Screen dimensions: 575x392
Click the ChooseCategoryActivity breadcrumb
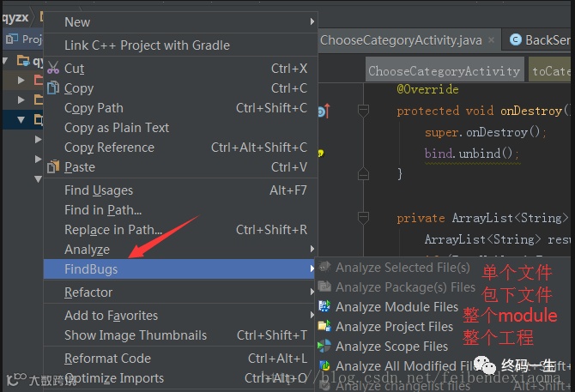tap(444, 71)
